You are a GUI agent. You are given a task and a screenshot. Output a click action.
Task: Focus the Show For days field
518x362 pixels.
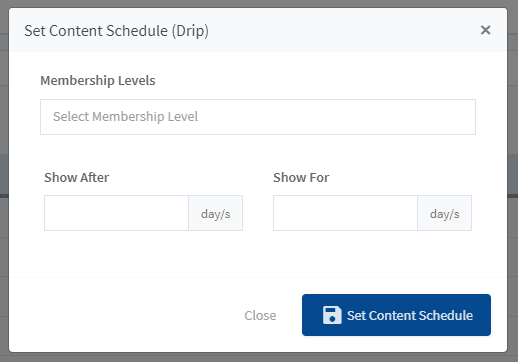pyautogui.click(x=345, y=213)
